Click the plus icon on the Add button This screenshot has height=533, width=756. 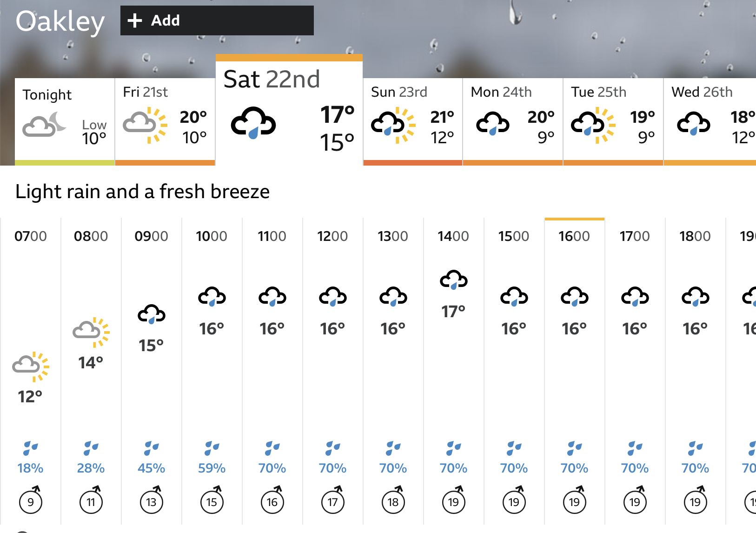[x=134, y=20]
